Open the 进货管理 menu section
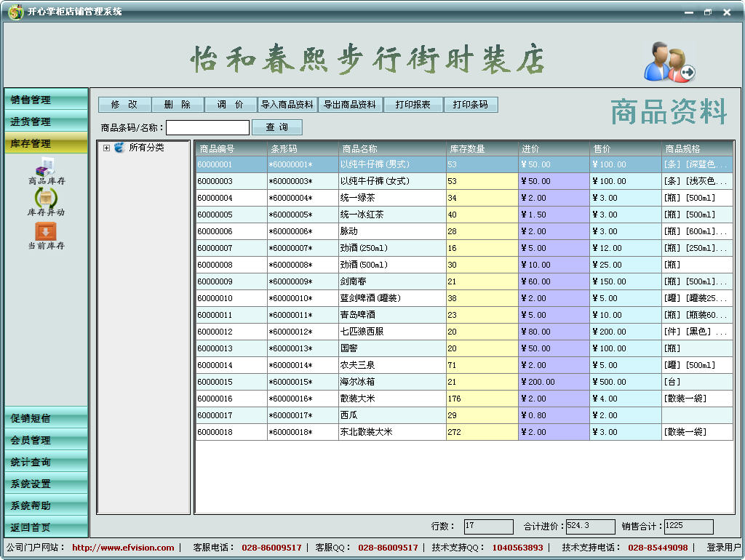 46,121
